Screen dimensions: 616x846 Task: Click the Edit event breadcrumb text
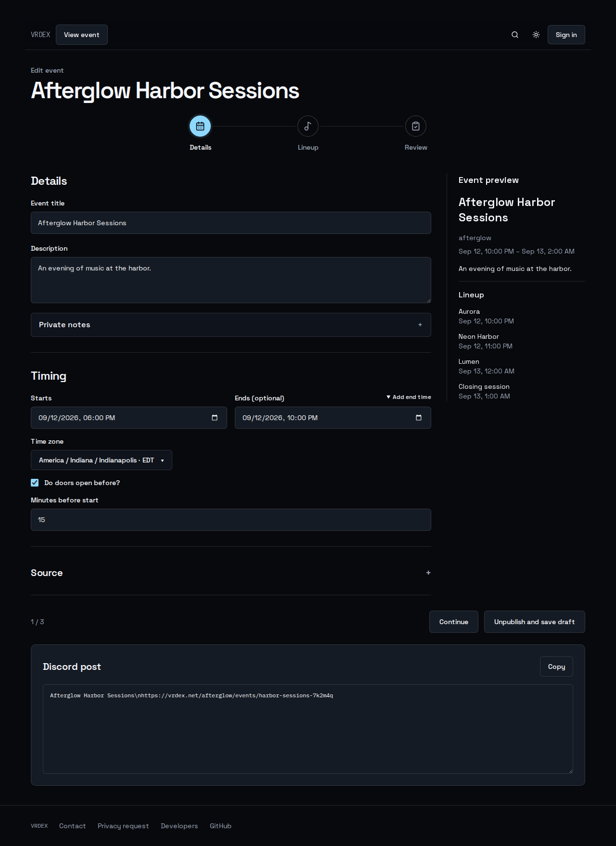[x=47, y=70]
